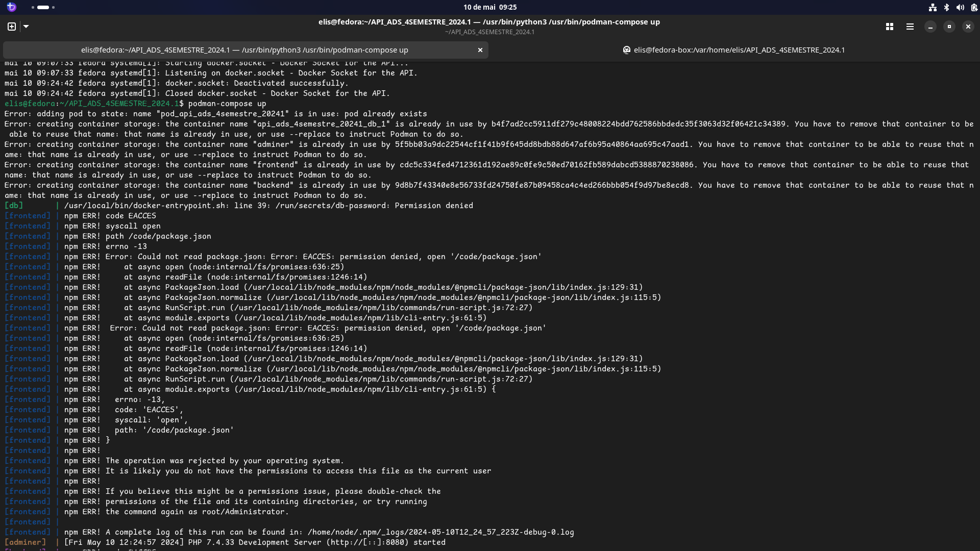
Task: Open the terminal hamburger menu
Action: (910, 27)
